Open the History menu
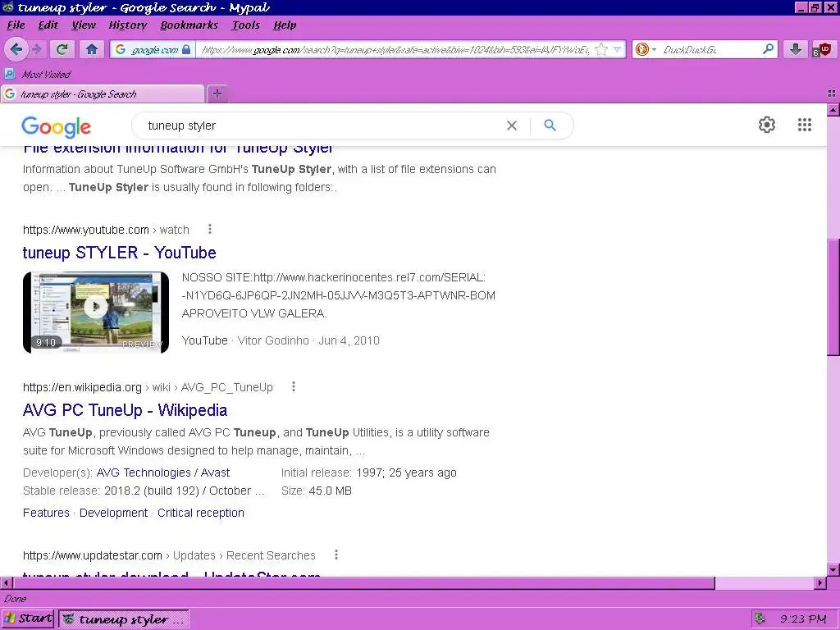840x630 pixels. (x=127, y=25)
